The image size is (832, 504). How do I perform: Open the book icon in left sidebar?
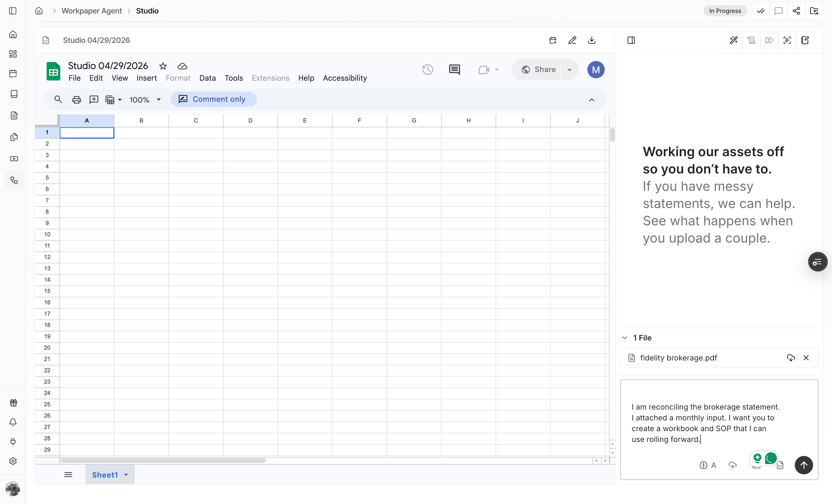pyautogui.click(x=14, y=94)
